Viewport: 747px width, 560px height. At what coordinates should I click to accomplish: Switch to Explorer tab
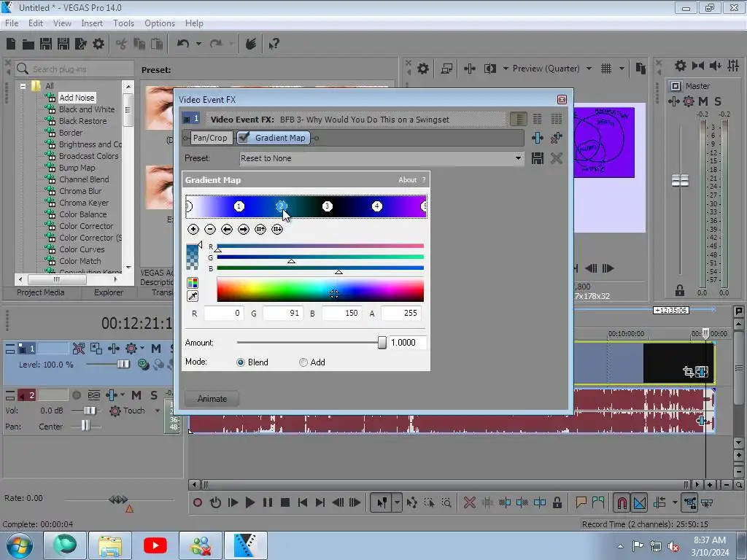point(109,292)
